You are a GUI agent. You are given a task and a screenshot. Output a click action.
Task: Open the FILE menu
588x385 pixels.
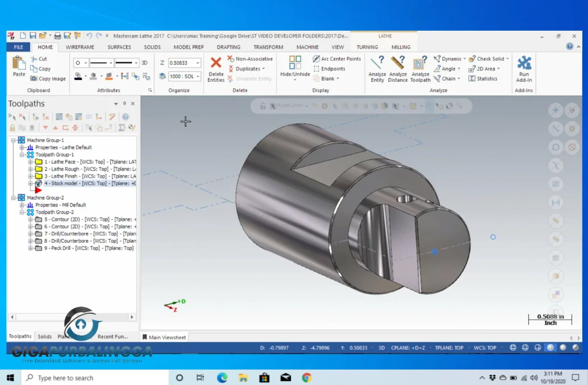(18, 47)
